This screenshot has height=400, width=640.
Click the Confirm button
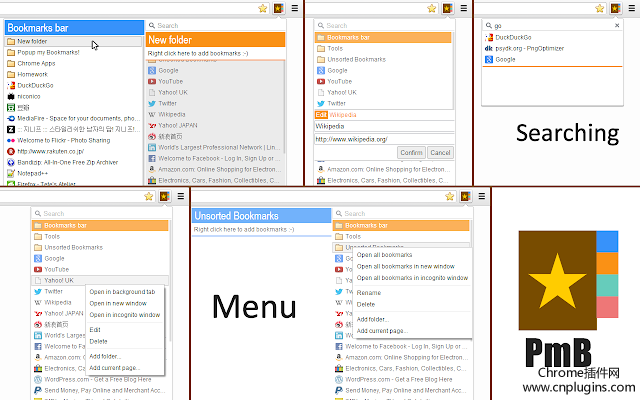(411, 153)
